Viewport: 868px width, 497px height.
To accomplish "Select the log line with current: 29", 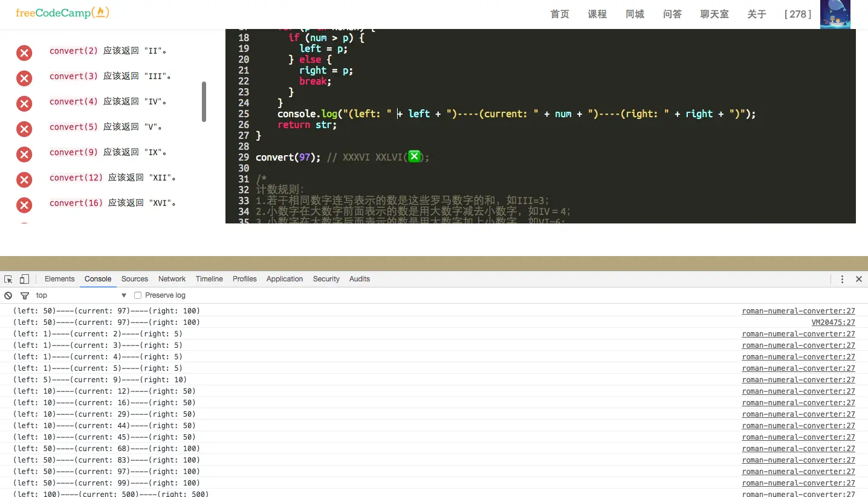I will [105, 414].
